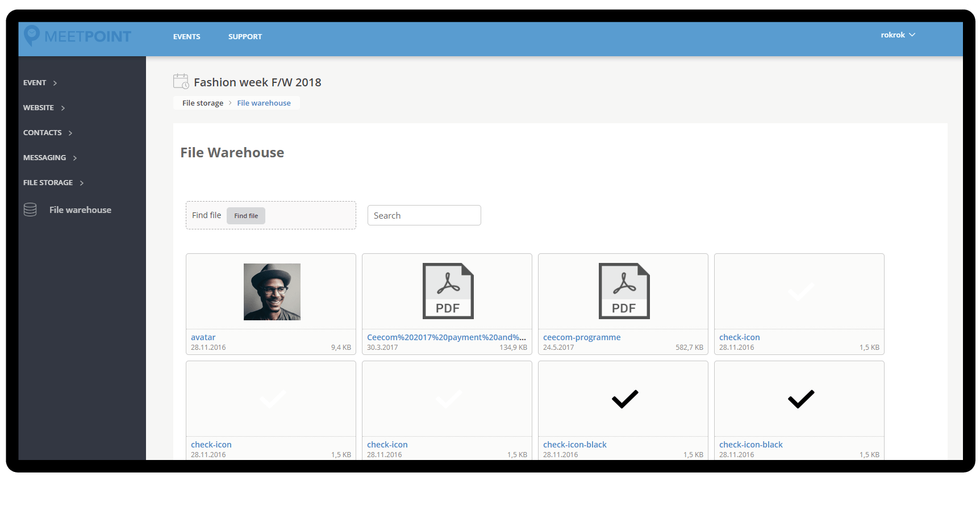The height and width of the screenshot is (506, 980).
Task: Click the calendar icon beside Fashion week title
Action: [x=181, y=81]
